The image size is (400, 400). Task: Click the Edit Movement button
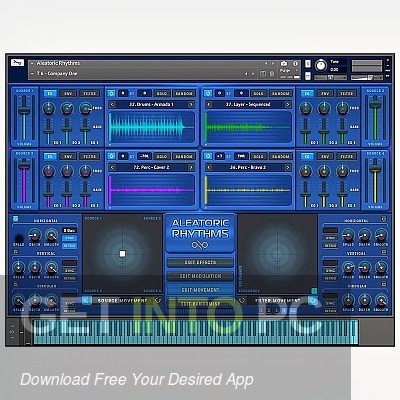tap(200, 290)
